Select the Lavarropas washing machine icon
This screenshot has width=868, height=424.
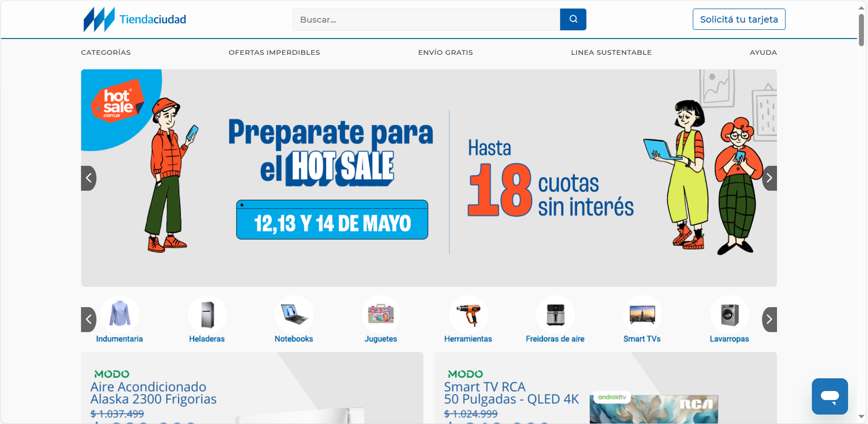730,315
